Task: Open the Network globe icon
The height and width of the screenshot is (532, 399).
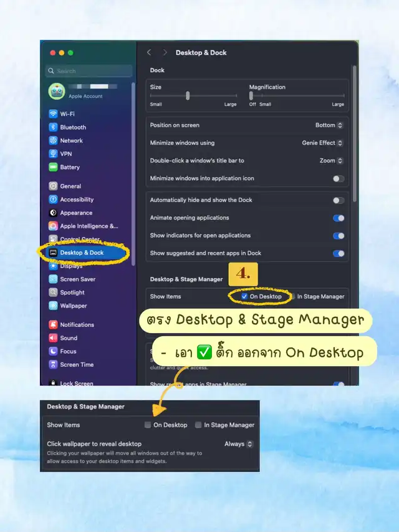Action: click(53, 141)
